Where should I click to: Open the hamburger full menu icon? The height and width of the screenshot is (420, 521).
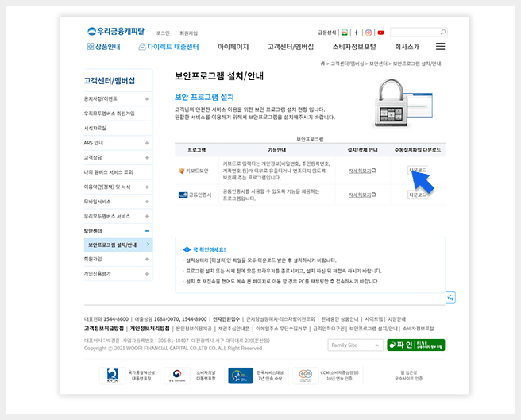440,47
